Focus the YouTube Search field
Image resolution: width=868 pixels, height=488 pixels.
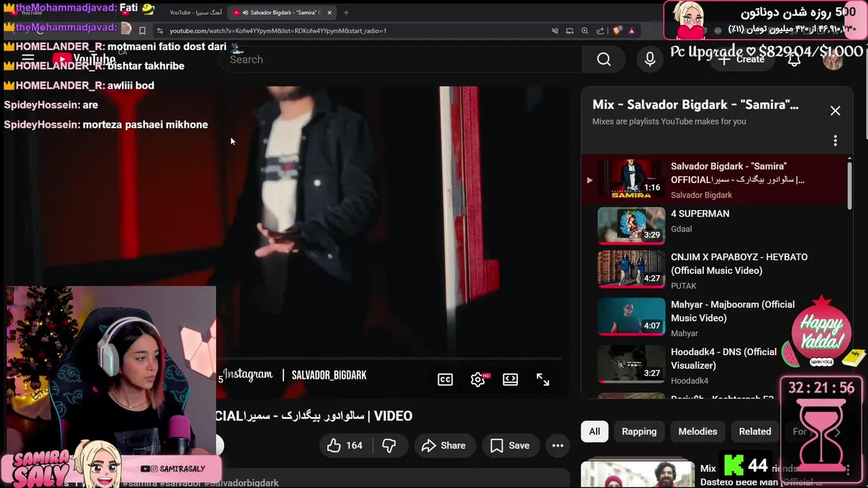[x=400, y=60]
